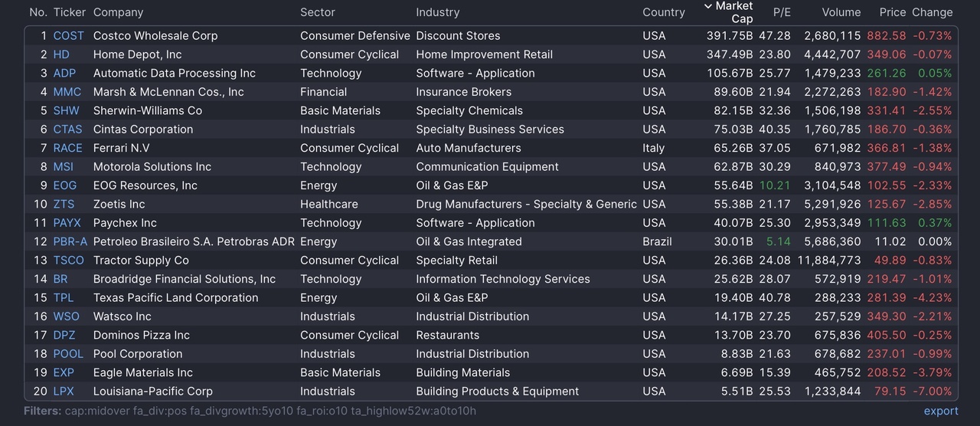980x426 pixels.
Task: Open the COST ticker link
Action: [69, 36]
